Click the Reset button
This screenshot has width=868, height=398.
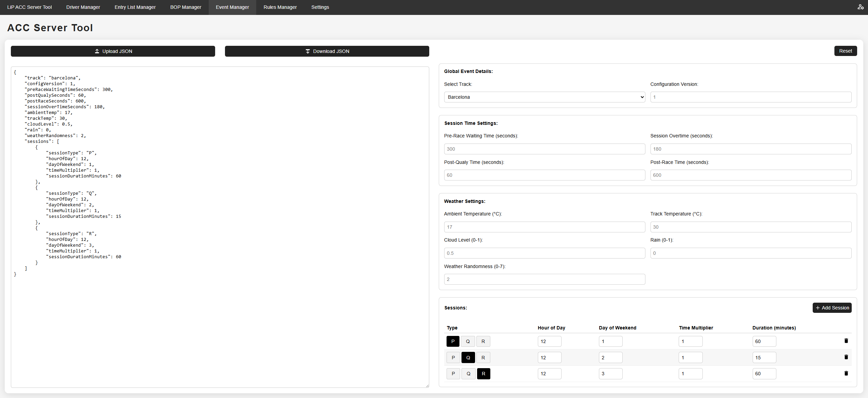(x=846, y=51)
